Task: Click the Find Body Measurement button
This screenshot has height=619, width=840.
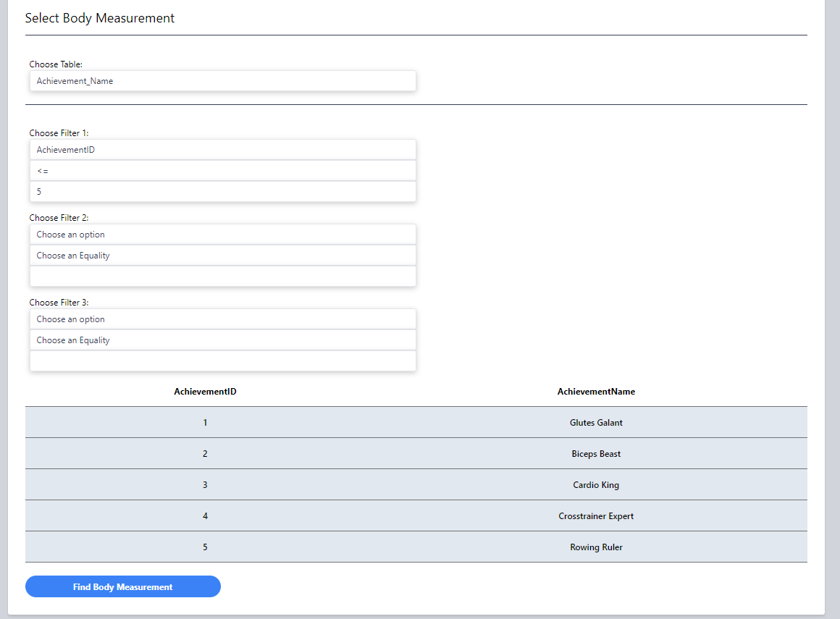Action: tap(122, 586)
